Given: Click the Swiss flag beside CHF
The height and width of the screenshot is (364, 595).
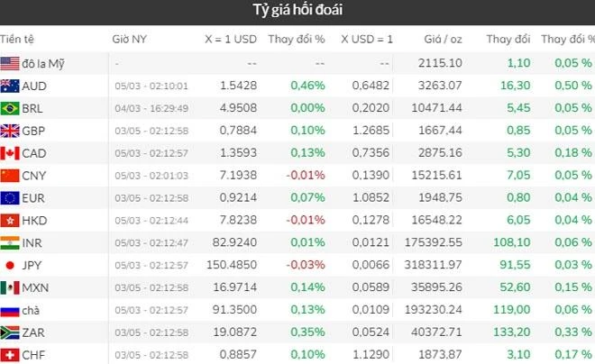Looking at the screenshot, I should point(10,354).
